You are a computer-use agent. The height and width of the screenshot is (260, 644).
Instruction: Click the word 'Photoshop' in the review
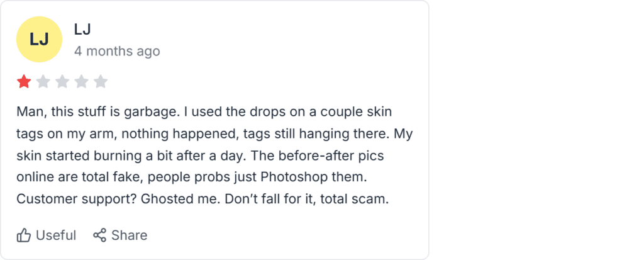point(293,178)
